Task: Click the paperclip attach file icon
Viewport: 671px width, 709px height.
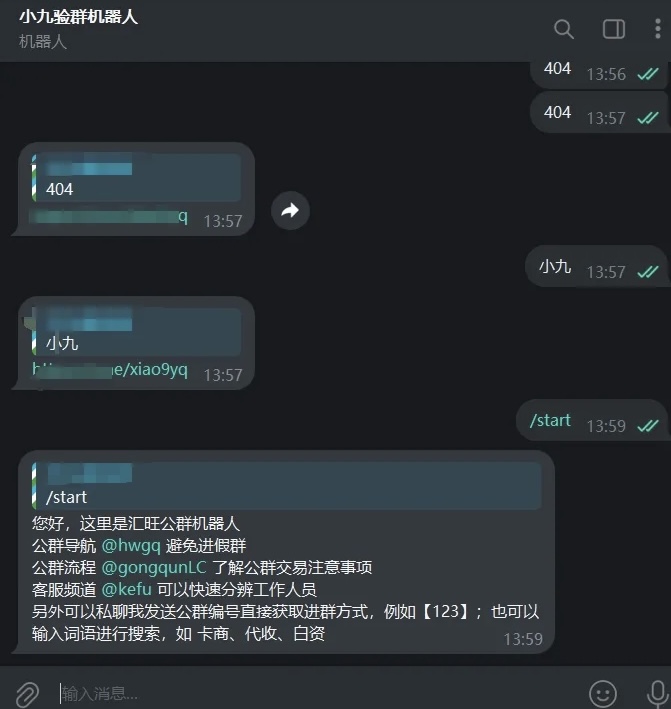Action: pos(28,693)
